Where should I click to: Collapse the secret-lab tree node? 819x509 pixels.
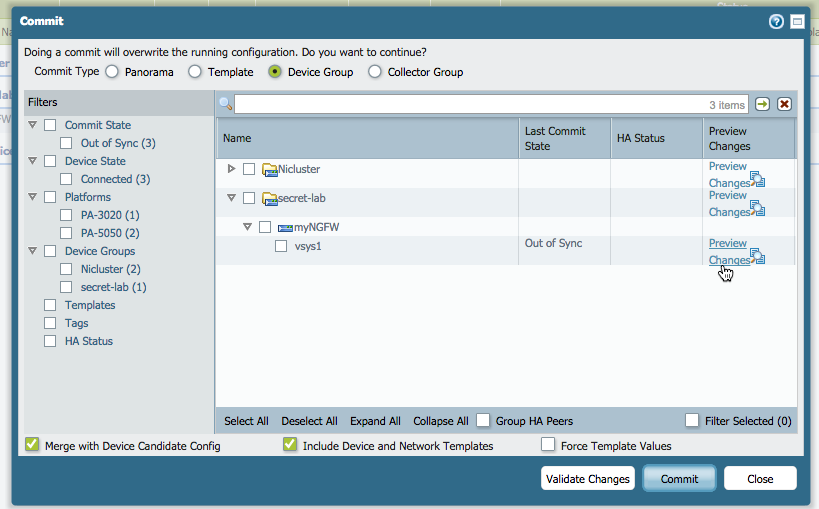[x=232, y=198]
